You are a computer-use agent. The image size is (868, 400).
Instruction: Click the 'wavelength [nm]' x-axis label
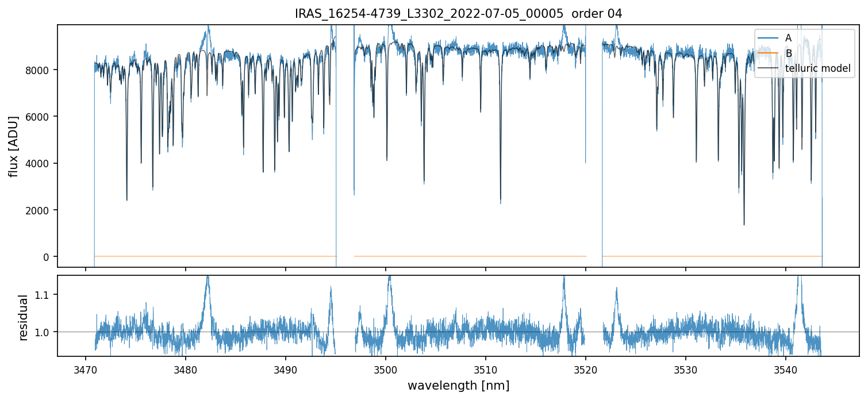458,386
